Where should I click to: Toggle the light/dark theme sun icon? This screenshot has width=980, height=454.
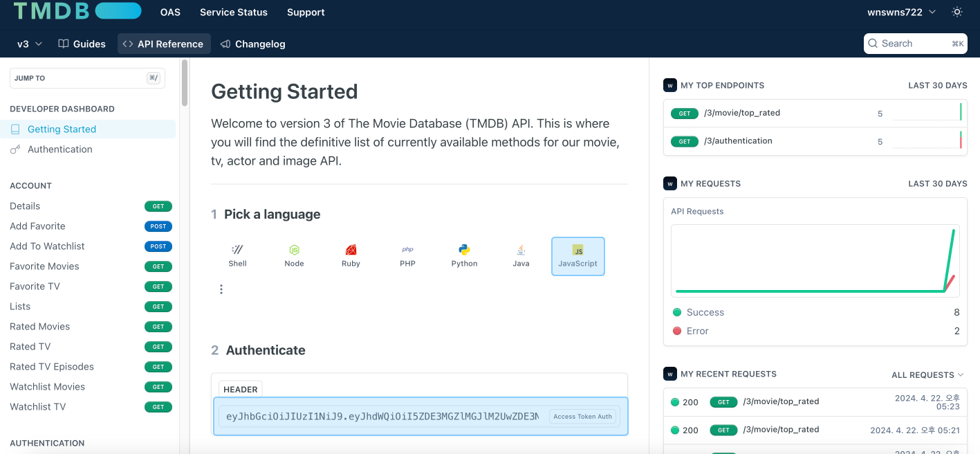(957, 12)
